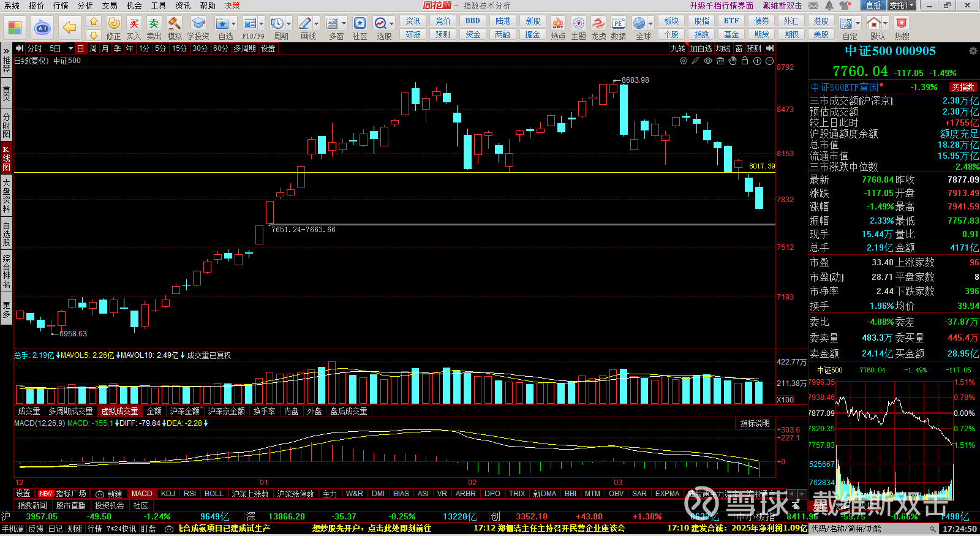This screenshot has height=536, width=980.
Task: Open the quote panel gear settings
Action: 973,51
